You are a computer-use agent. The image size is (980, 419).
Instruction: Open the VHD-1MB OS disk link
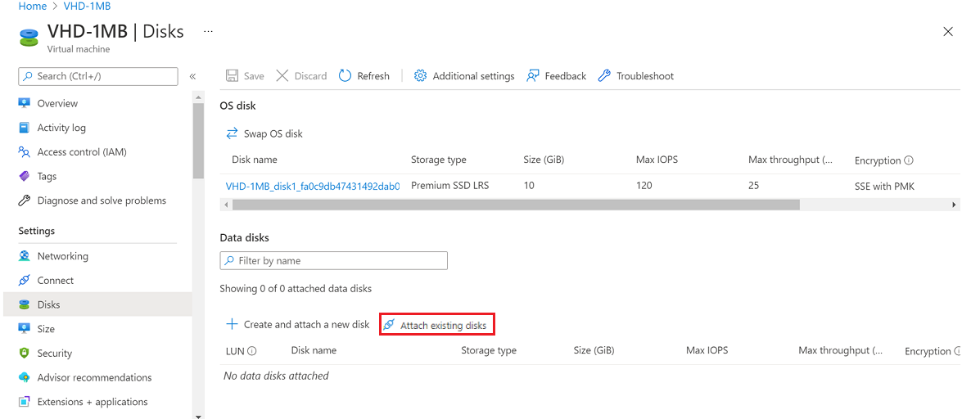312,186
